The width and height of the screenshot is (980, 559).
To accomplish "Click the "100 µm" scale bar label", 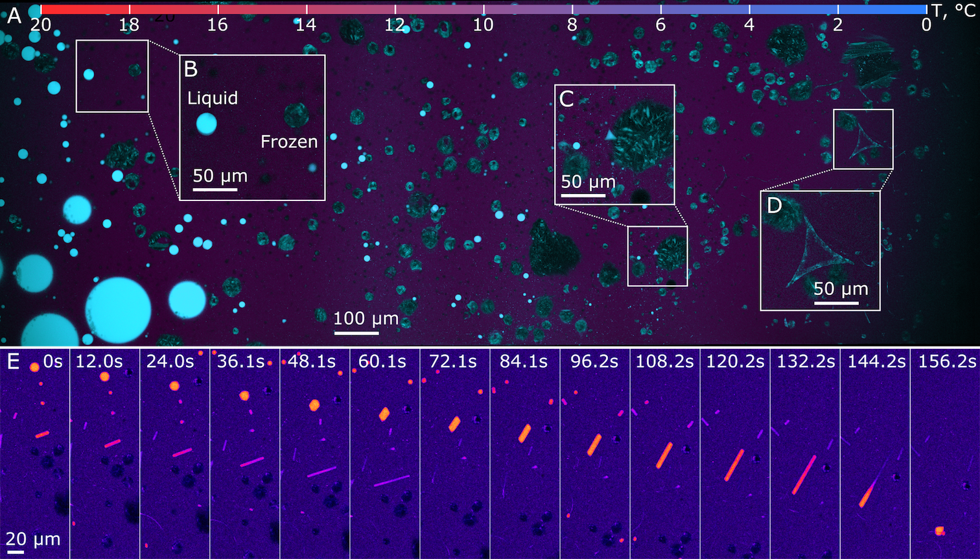I will (366, 318).
